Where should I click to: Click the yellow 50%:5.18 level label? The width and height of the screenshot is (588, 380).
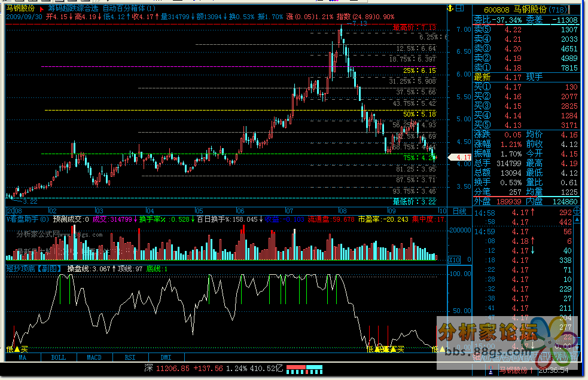(x=420, y=114)
